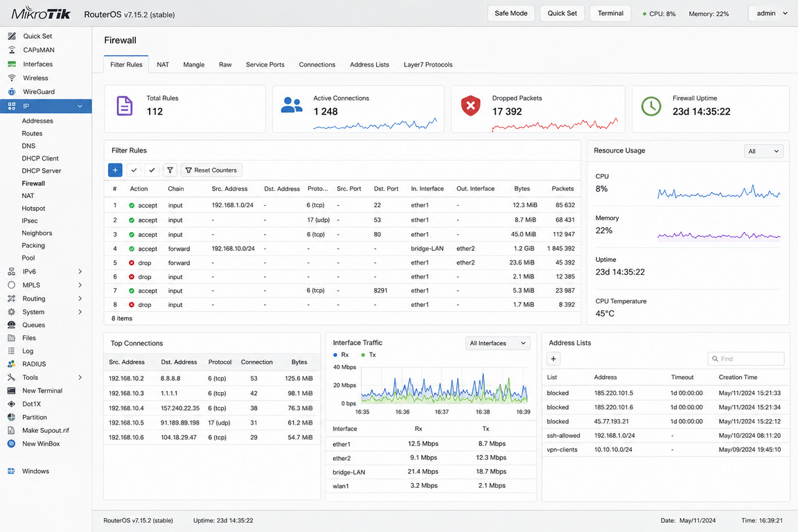Select the 192.168.10.5 top connection row
Image resolution: width=798 pixels, height=532 pixels.
click(x=212, y=423)
